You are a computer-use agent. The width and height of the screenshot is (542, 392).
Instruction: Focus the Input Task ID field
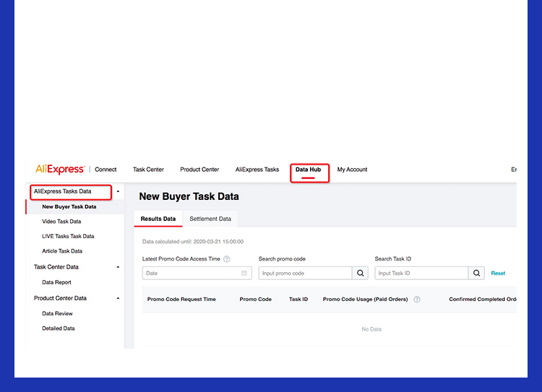(x=421, y=273)
